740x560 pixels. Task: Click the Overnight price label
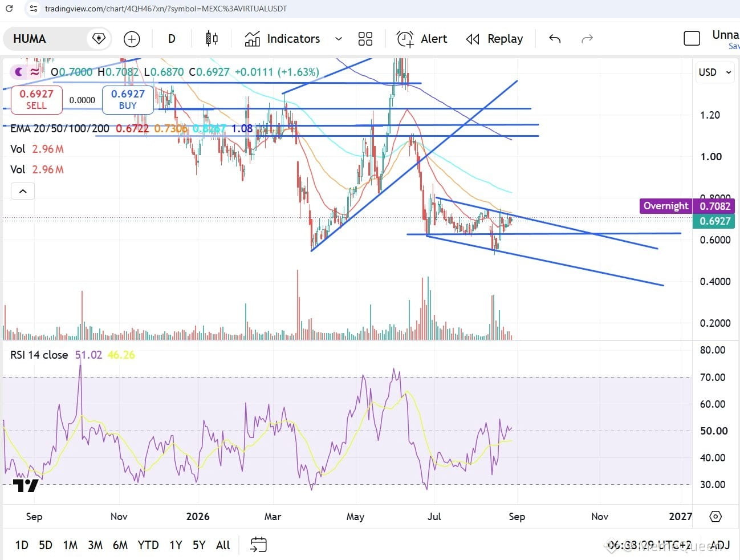666,206
